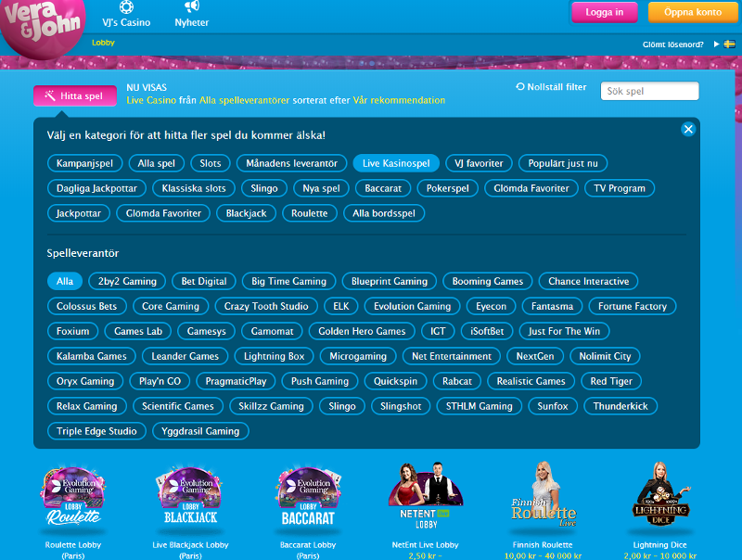
Task: Select the TV Program category
Action: (x=620, y=188)
